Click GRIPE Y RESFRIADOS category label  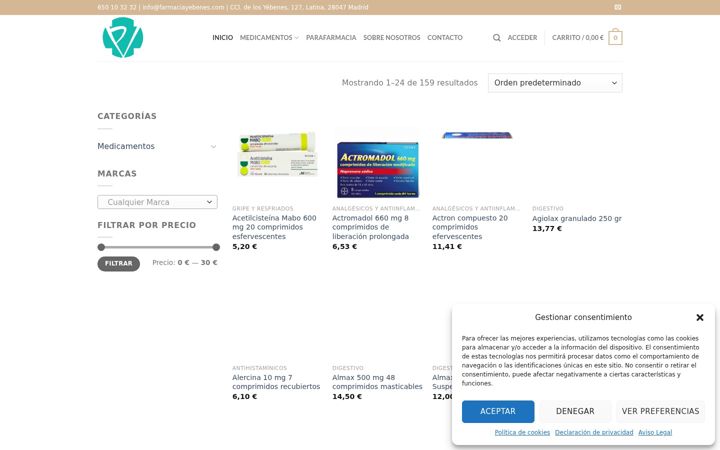[263, 208]
